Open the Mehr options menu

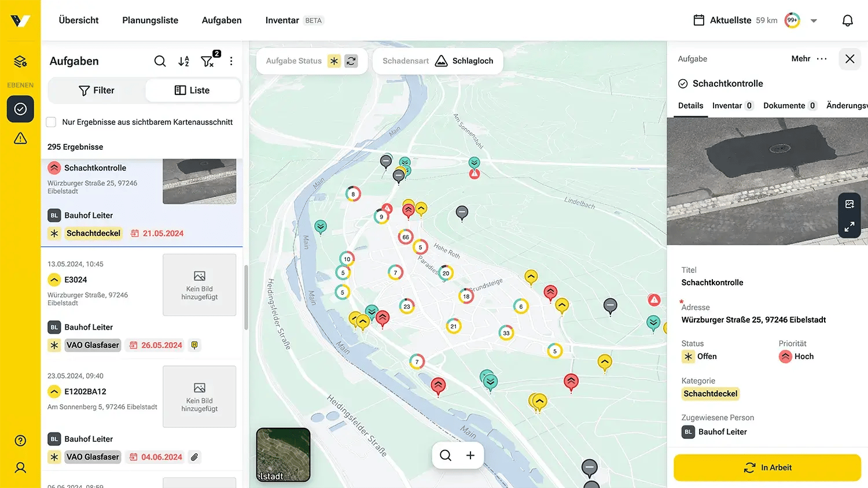pos(809,59)
